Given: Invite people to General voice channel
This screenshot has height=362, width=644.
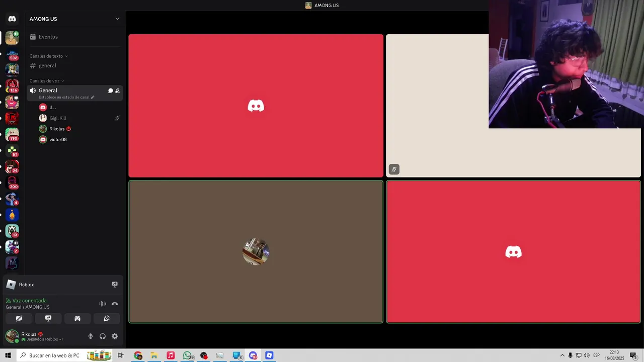Looking at the screenshot, I should point(117,90).
